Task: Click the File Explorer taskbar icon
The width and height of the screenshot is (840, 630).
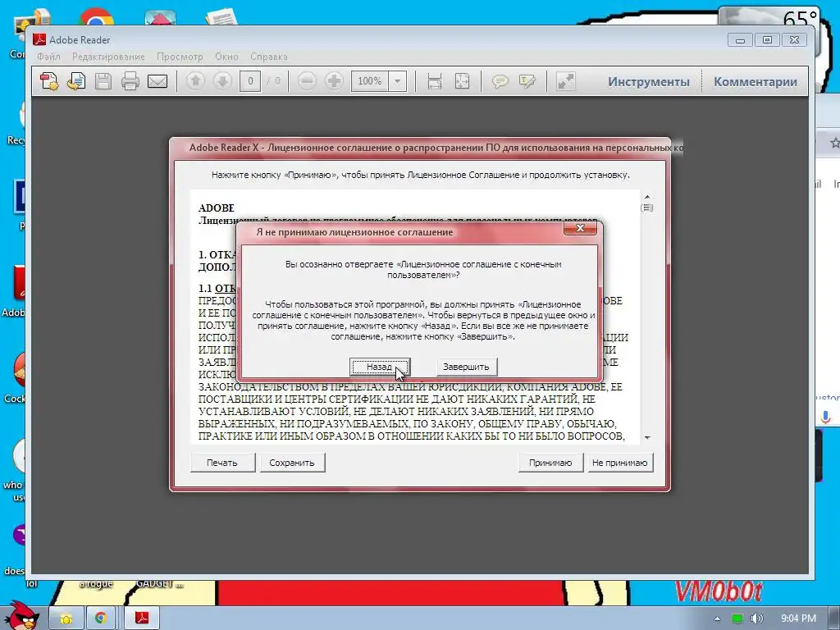Action: point(66,619)
